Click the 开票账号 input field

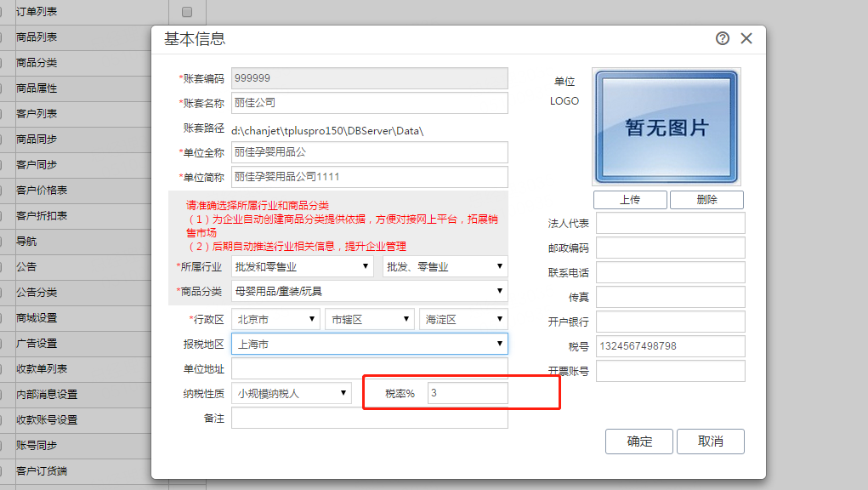point(671,371)
